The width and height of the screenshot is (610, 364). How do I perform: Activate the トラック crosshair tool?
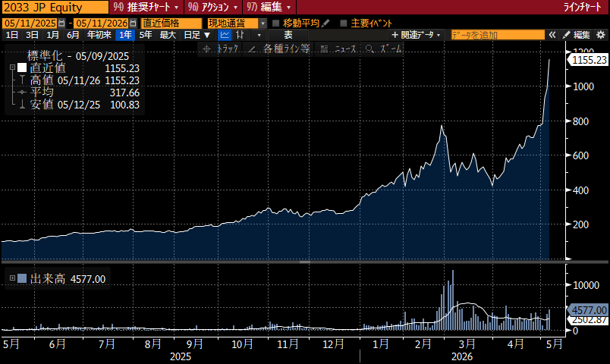220,49
